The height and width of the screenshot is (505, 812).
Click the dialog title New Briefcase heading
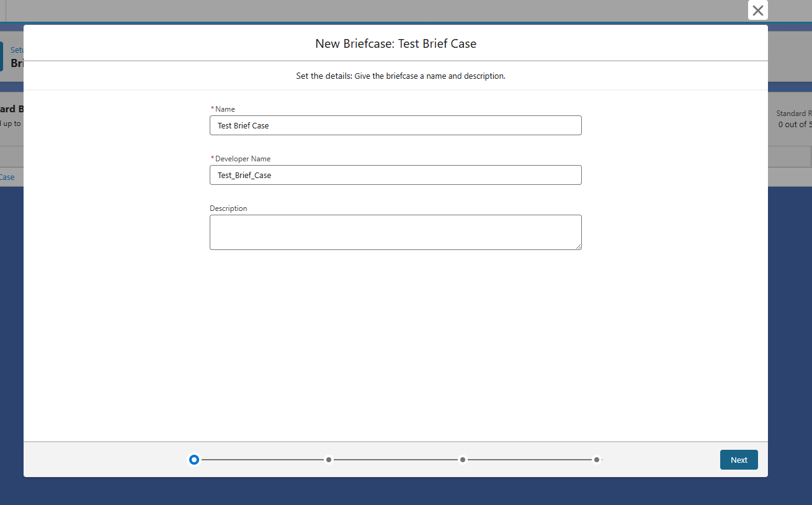pos(396,43)
